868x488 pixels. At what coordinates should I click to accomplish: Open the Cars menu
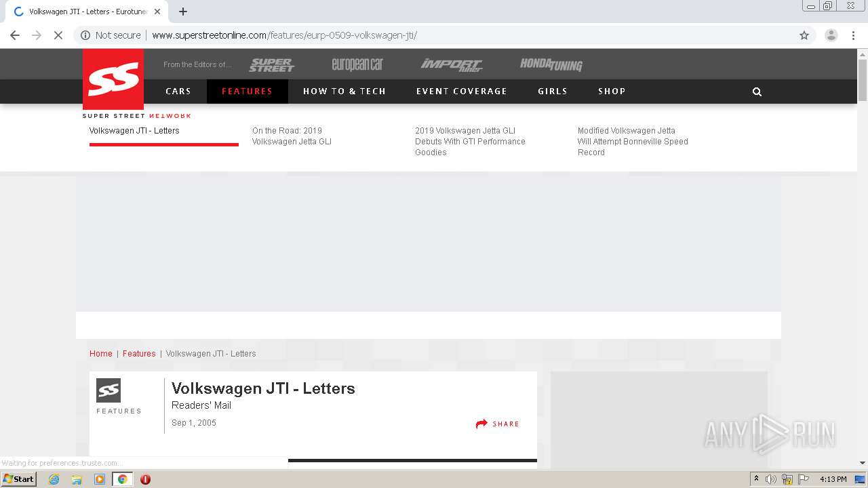178,91
